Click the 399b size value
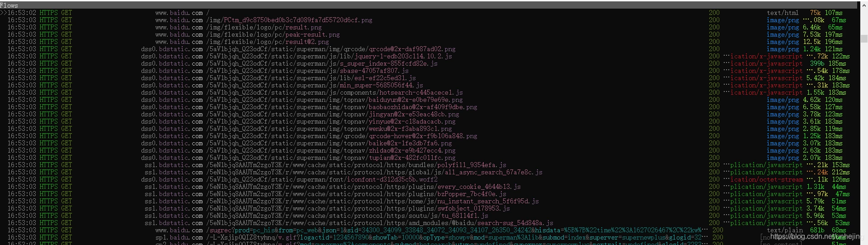Screen dimensions: 868x245 [x=817, y=63]
